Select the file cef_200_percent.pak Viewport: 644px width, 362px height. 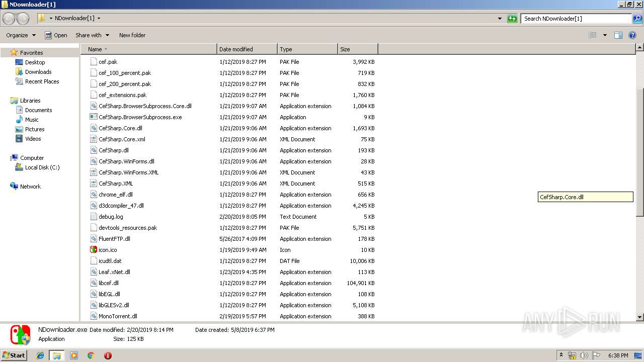(x=125, y=84)
